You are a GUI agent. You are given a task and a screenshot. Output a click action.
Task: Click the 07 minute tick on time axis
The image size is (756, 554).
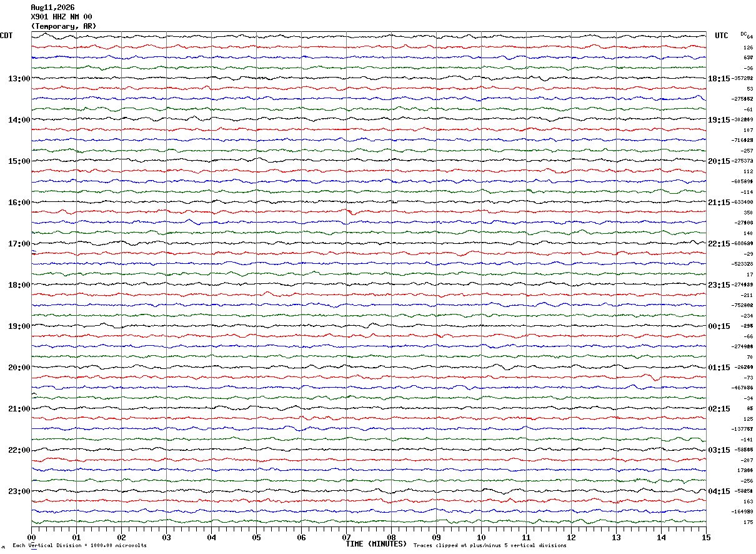[x=346, y=537]
